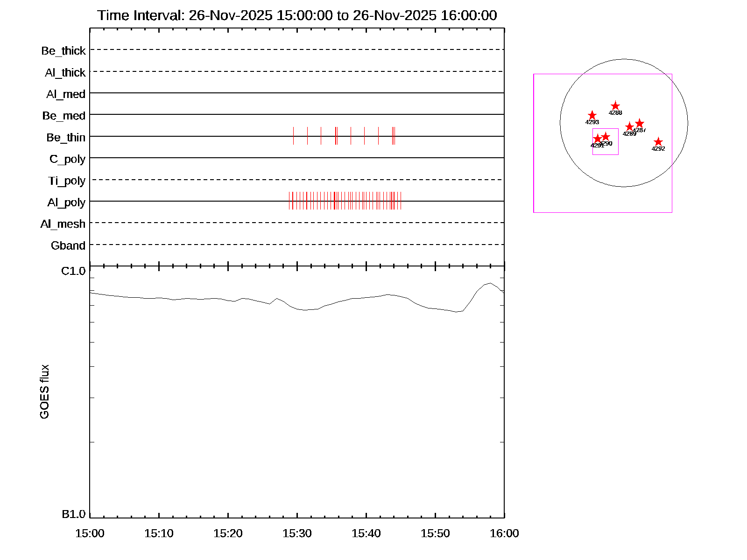747x560 pixels.
Task: Click the Al_poly filter label
Action: pyautogui.click(x=66, y=203)
